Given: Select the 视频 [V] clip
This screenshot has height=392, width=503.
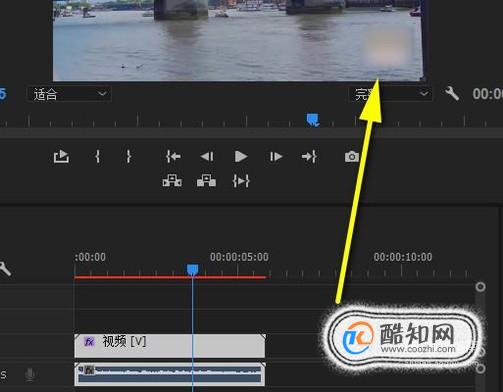Looking at the screenshot, I should pos(170,345).
